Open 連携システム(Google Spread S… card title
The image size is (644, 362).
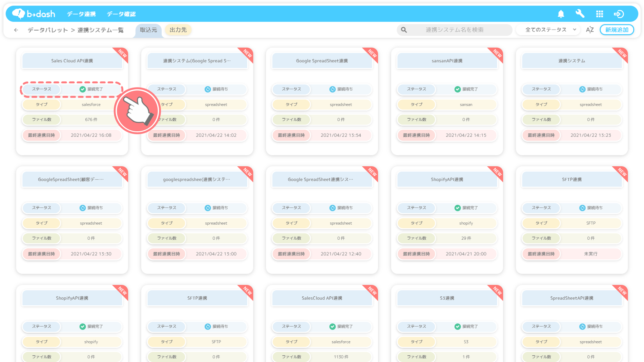tap(197, 61)
